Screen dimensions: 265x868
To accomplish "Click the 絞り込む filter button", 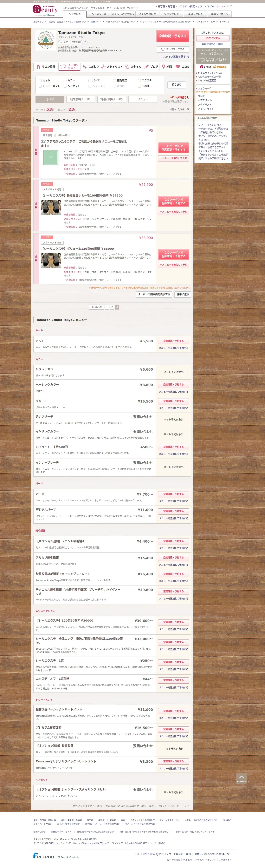I will coord(176,85).
